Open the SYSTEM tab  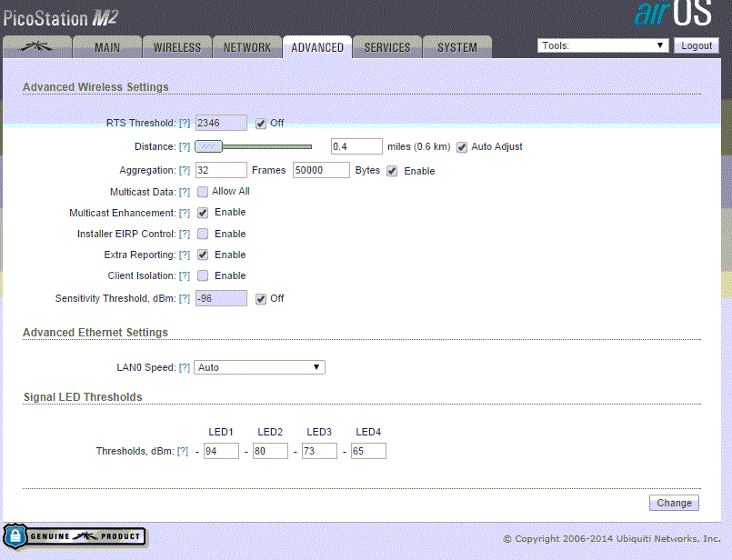(x=457, y=47)
